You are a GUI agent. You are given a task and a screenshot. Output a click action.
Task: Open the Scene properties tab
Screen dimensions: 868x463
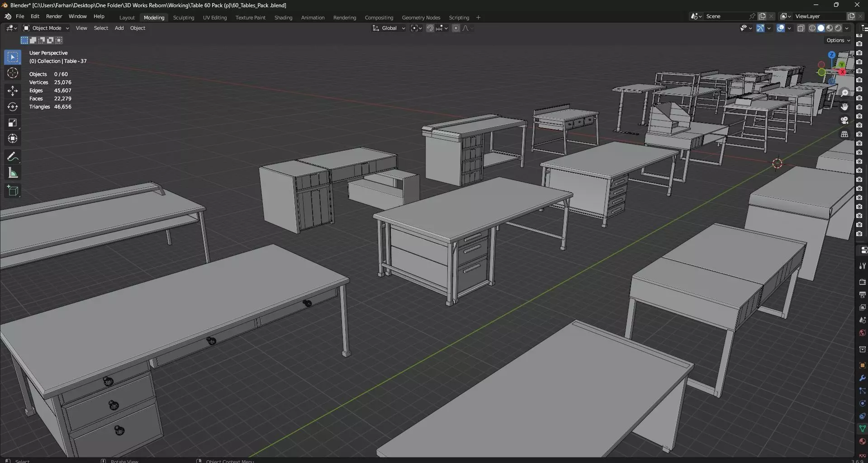pos(862,320)
